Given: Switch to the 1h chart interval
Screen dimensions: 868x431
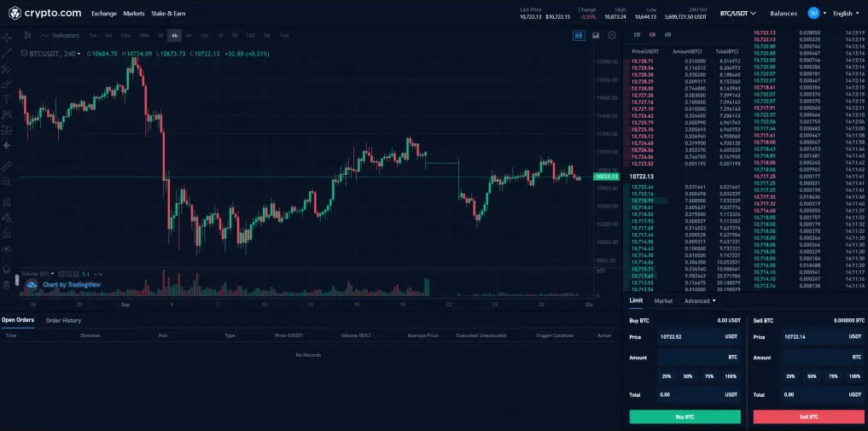Looking at the screenshot, I should [160, 35].
